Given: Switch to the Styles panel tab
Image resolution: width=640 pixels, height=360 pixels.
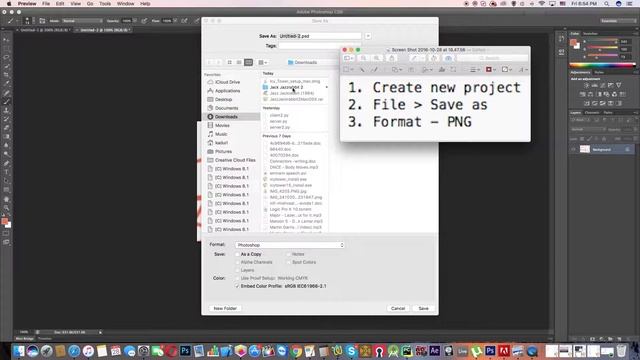Looking at the screenshot, I should coord(599,72).
